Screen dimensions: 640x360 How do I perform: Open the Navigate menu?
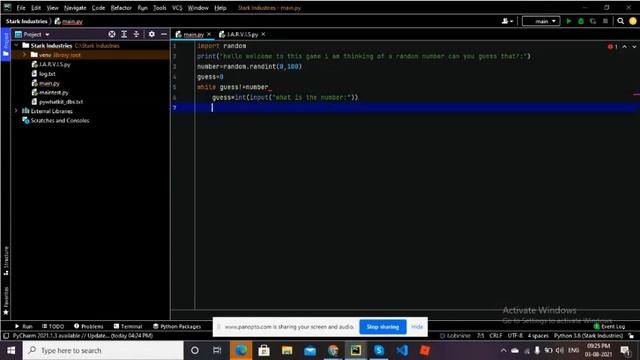click(x=75, y=8)
